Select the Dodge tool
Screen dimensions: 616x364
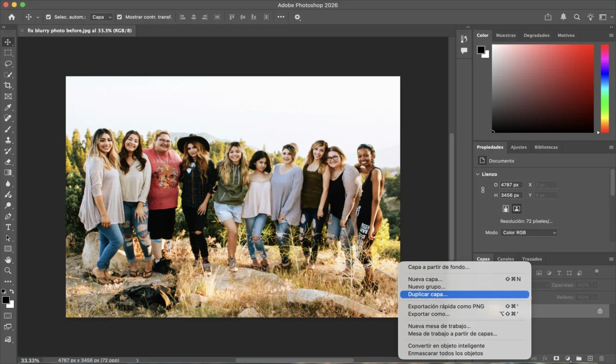8,205
